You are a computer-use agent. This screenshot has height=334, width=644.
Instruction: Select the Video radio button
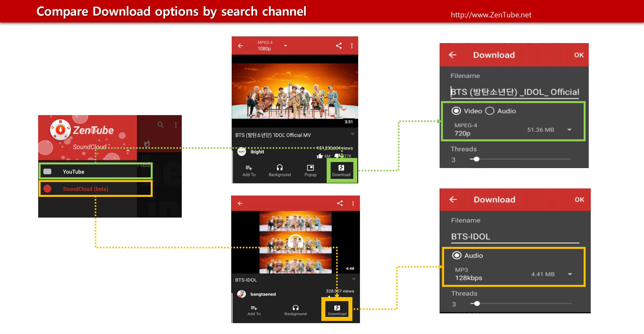tap(456, 111)
